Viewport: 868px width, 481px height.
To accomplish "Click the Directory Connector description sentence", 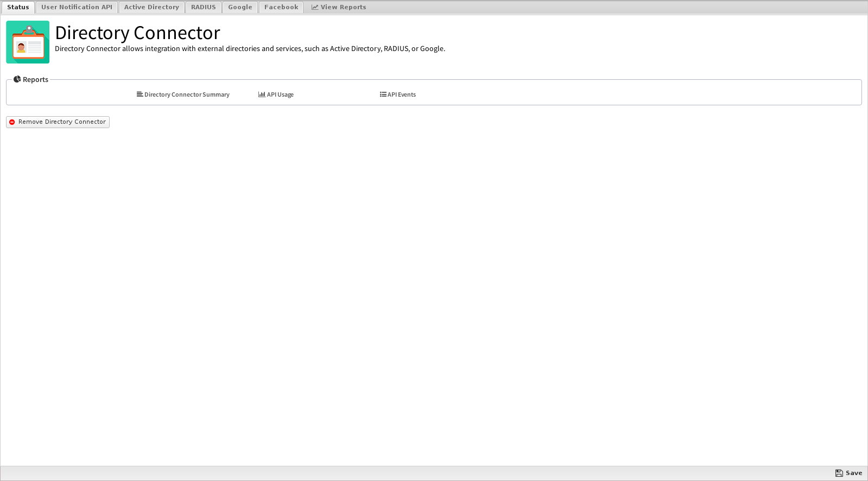I will pyautogui.click(x=250, y=49).
